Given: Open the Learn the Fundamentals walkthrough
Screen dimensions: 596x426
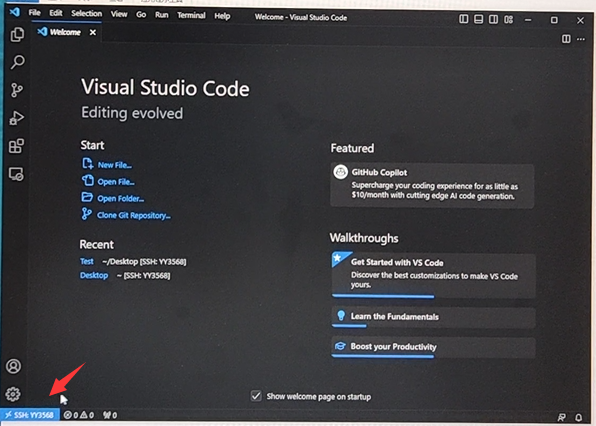Looking at the screenshot, I should [433, 317].
